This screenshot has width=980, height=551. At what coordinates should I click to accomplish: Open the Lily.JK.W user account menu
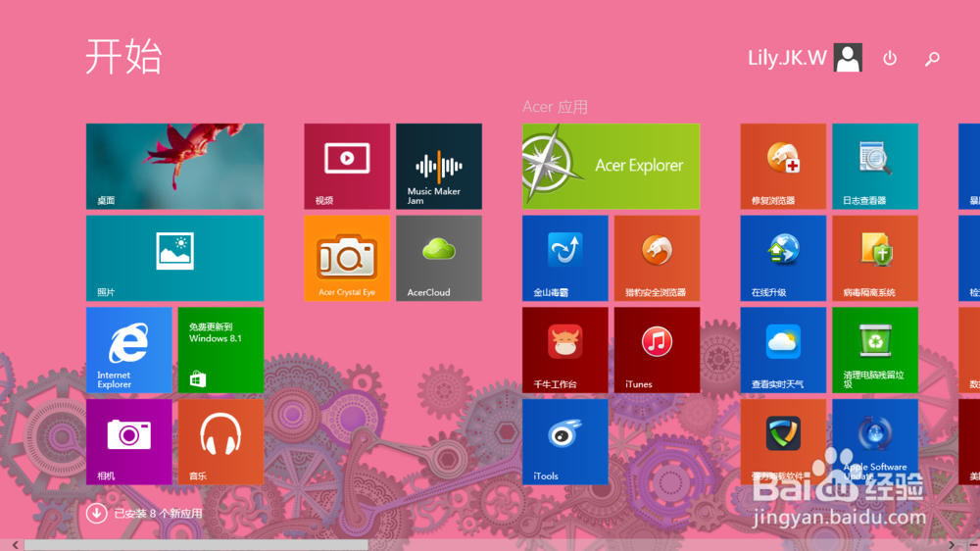click(x=805, y=58)
